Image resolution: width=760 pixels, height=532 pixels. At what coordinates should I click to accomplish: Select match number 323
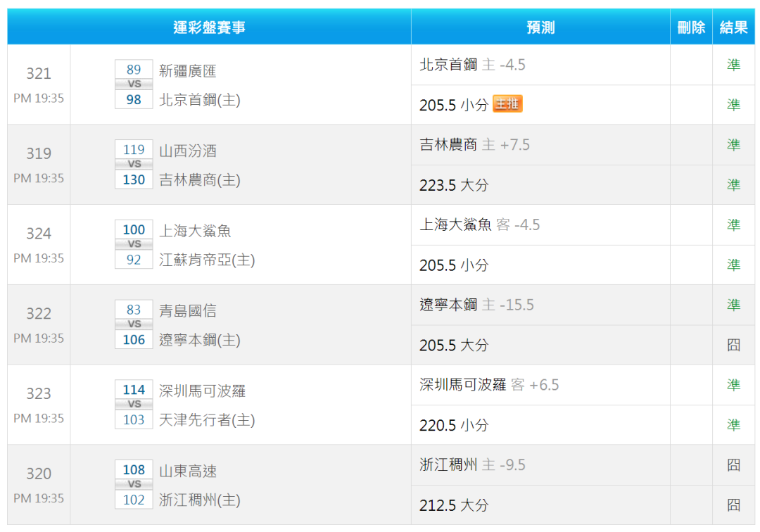click(x=39, y=393)
